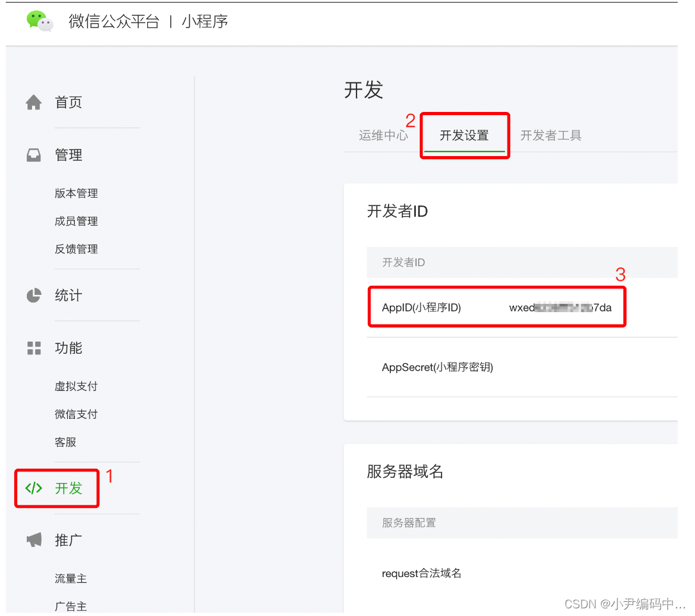Click the 开发者ID section heading

[x=397, y=211]
